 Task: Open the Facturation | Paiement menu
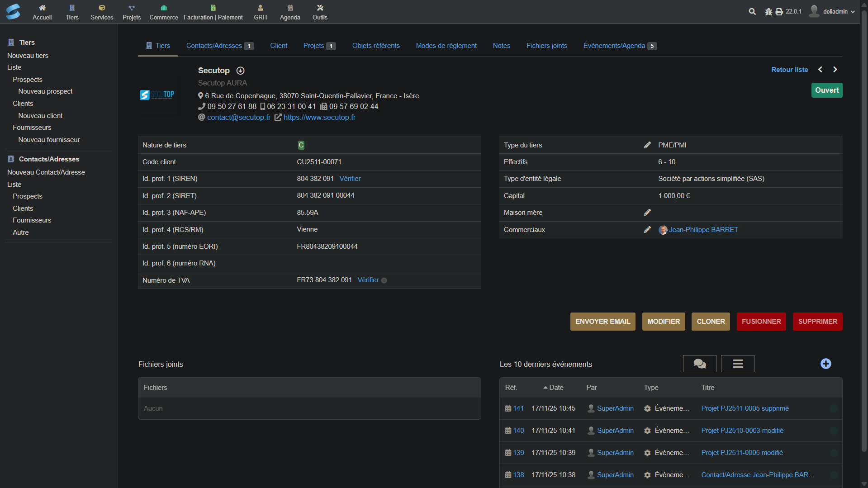pos(213,12)
